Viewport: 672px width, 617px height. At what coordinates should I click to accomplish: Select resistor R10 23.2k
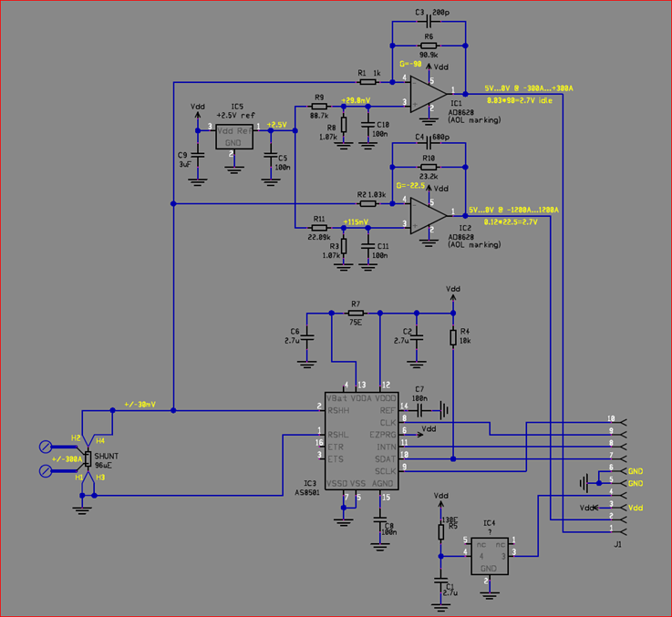(x=427, y=169)
